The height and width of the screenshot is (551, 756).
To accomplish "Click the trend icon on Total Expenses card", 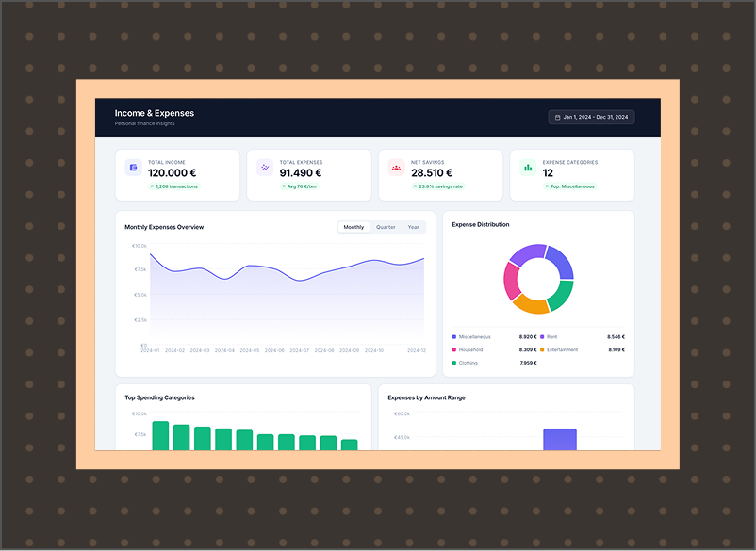I will click(x=265, y=168).
